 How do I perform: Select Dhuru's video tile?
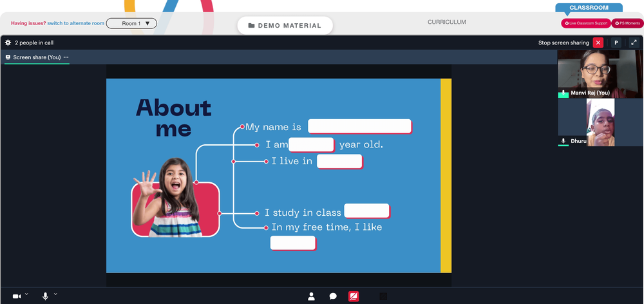click(x=600, y=122)
